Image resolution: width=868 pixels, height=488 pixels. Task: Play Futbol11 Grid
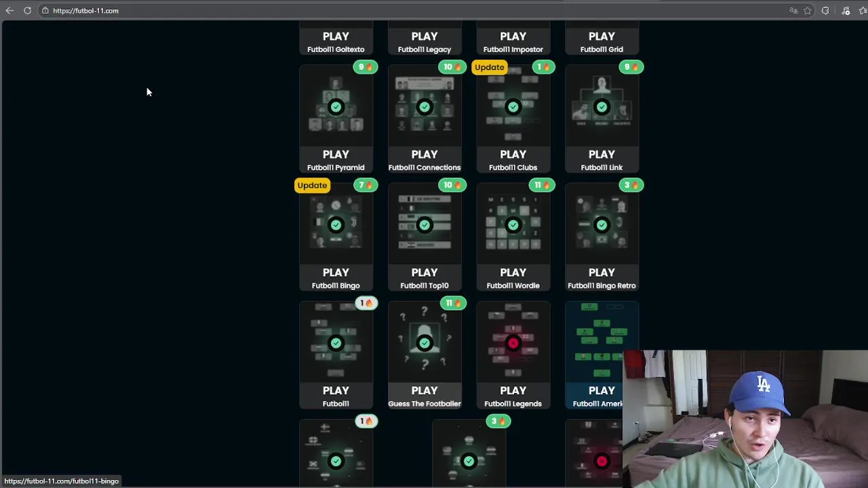(601, 37)
